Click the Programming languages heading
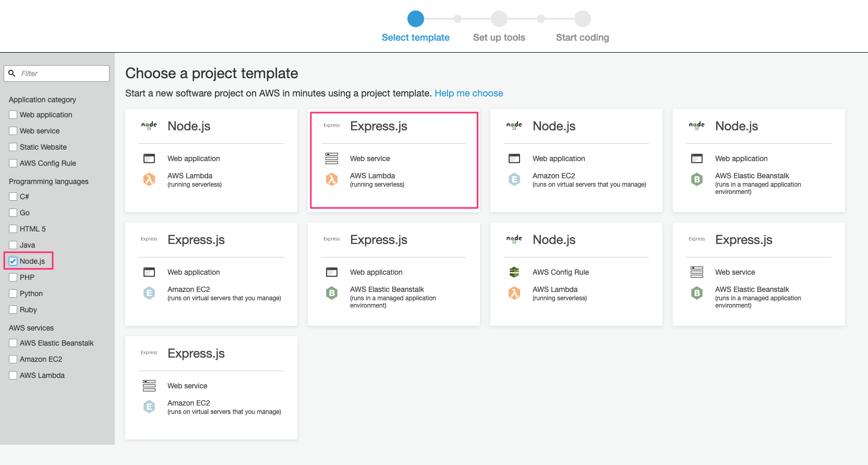This screenshot has height=465, width=868. (49, 181)
